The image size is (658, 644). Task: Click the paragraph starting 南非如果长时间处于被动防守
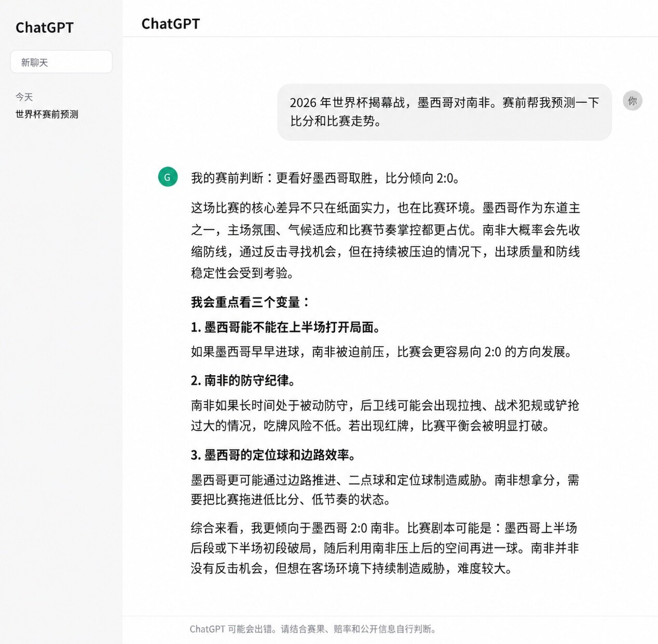385,415
